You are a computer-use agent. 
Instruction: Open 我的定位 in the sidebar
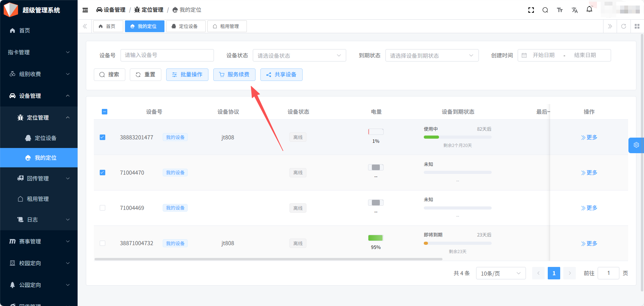39,158
